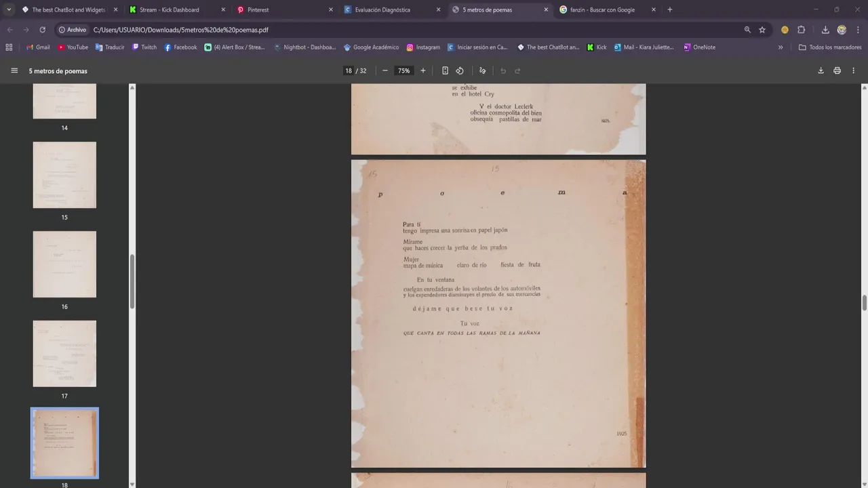The width and height of the screenshot is (868, 488).
Task: Open the Mail - Kiara Juliette bookmark
Action: 644,47
